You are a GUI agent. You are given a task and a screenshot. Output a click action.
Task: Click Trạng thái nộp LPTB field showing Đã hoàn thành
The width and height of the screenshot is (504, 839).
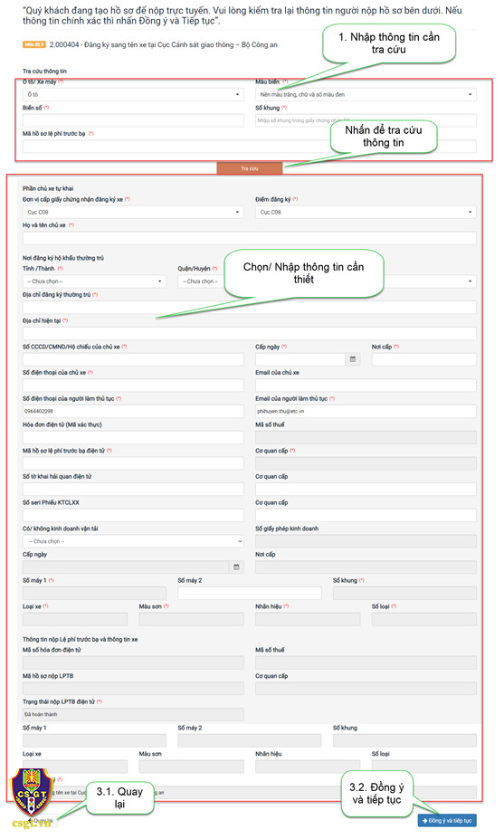(x=133, y=715)
